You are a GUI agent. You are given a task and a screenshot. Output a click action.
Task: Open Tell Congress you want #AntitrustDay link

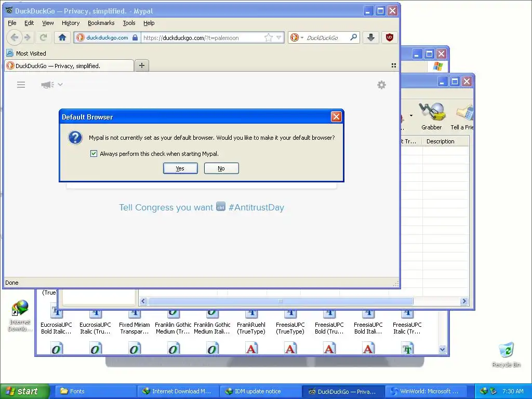tap(202, 207)
